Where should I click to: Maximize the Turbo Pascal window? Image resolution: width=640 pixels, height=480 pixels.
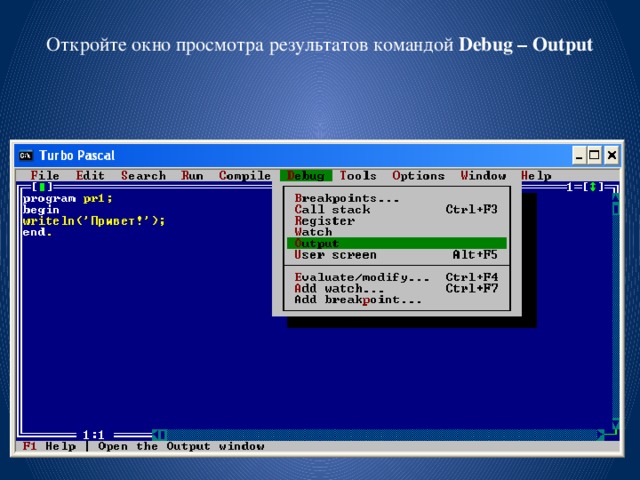pyautogui.click(x=594, y=156)
